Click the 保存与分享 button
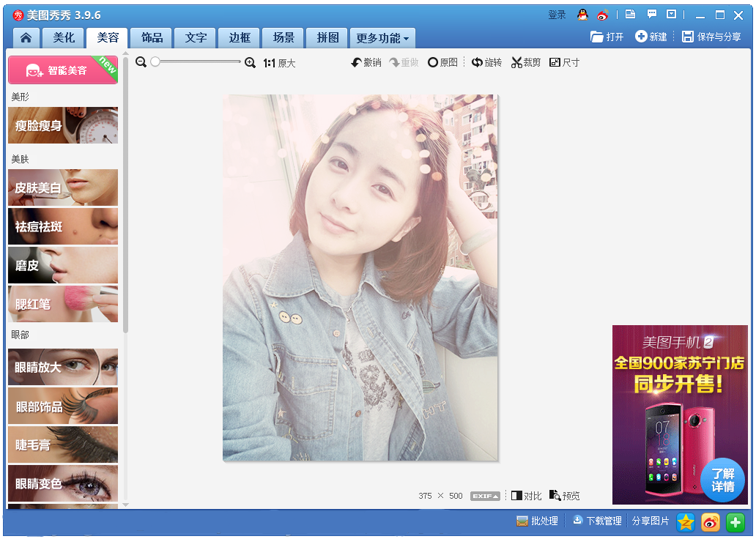The image size is (756, 539). click(x=711, y=37)
